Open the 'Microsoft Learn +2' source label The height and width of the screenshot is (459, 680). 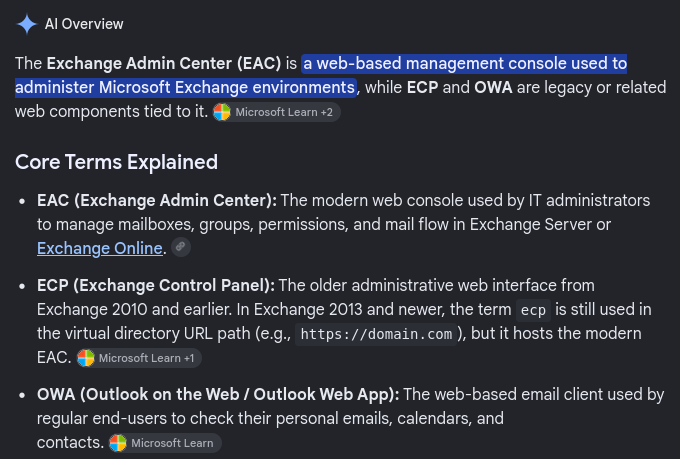coord(284,112)
